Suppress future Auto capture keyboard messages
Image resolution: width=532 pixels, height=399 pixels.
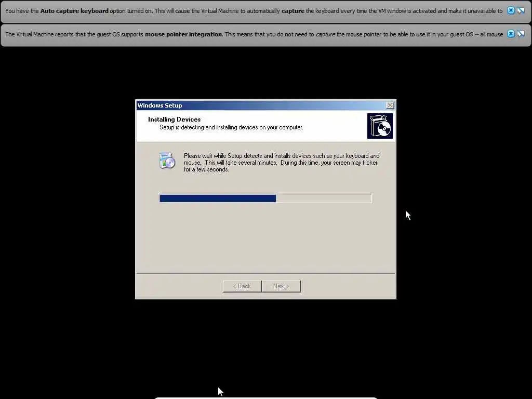[521, 10]
